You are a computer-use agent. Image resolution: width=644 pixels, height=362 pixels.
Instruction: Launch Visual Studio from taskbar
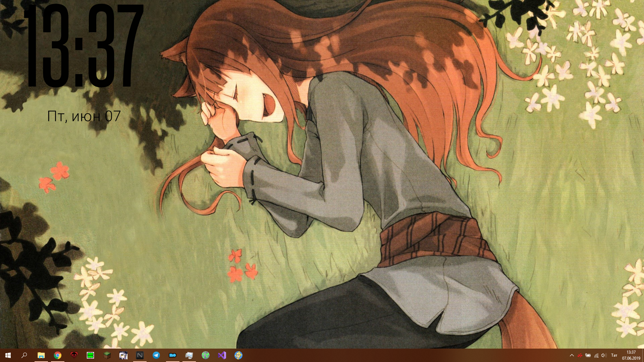pos(222,355)
